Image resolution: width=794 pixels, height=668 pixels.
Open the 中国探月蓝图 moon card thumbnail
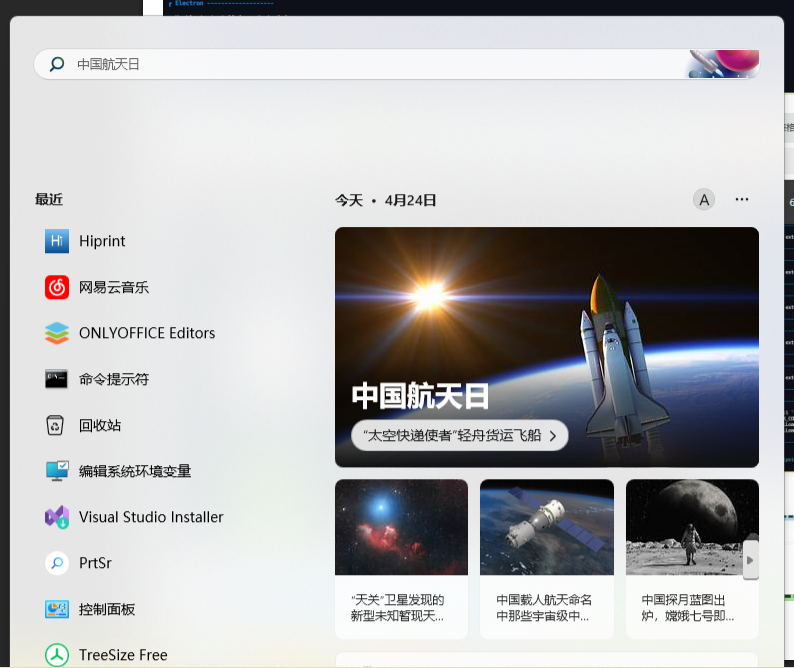[x=692, y=527]
